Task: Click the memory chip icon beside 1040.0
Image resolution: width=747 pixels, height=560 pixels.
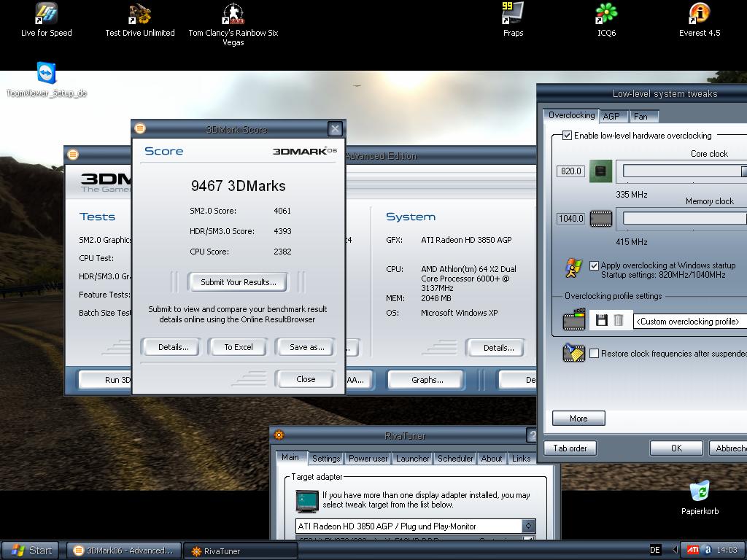Action: tap(601, 219)
